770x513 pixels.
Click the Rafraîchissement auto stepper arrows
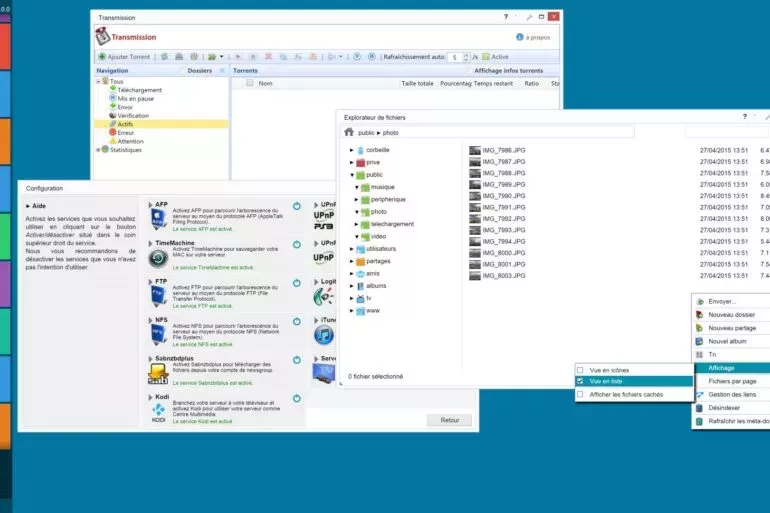pyautogui.click(x=466, y=57)
